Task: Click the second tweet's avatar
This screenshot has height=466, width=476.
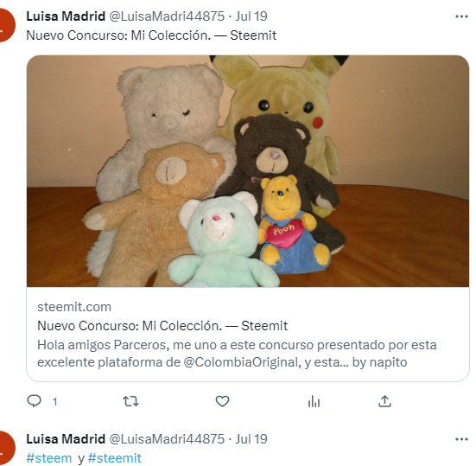Action: (x=6, y=448)
